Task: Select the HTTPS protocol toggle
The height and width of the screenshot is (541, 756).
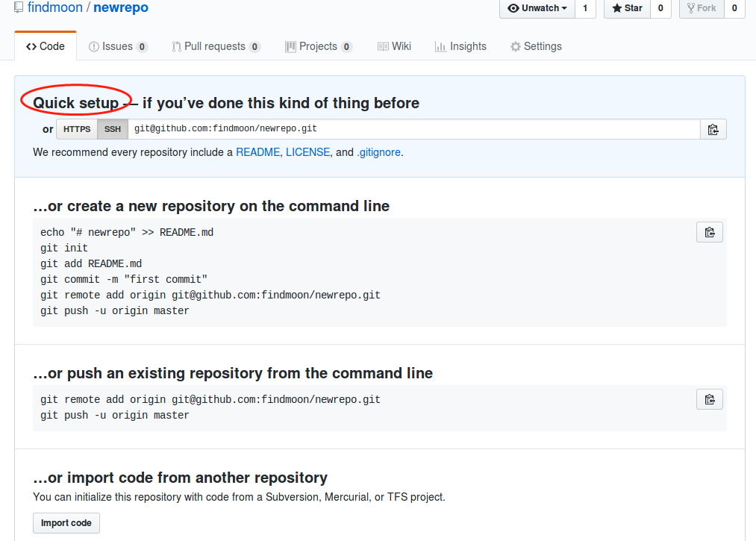Action: [77, 129]
